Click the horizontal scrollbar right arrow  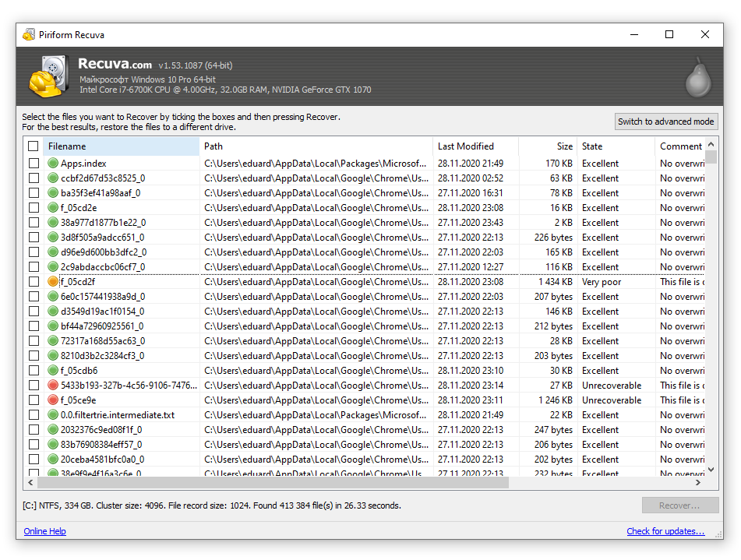(698, 482)
